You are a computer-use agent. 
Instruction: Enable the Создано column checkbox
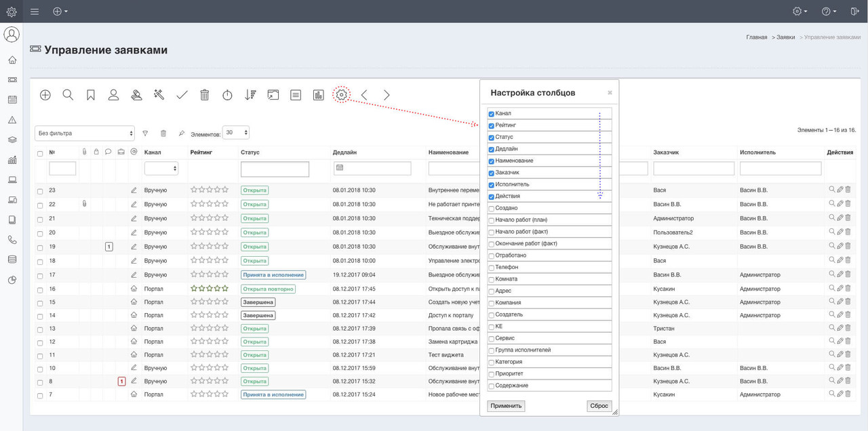pyautogui.click(x=492, y=208)
